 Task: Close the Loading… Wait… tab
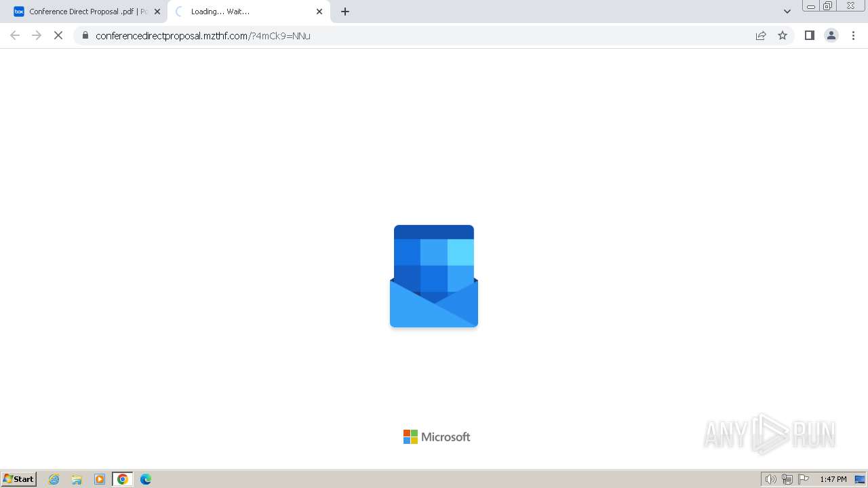[319, 12]
